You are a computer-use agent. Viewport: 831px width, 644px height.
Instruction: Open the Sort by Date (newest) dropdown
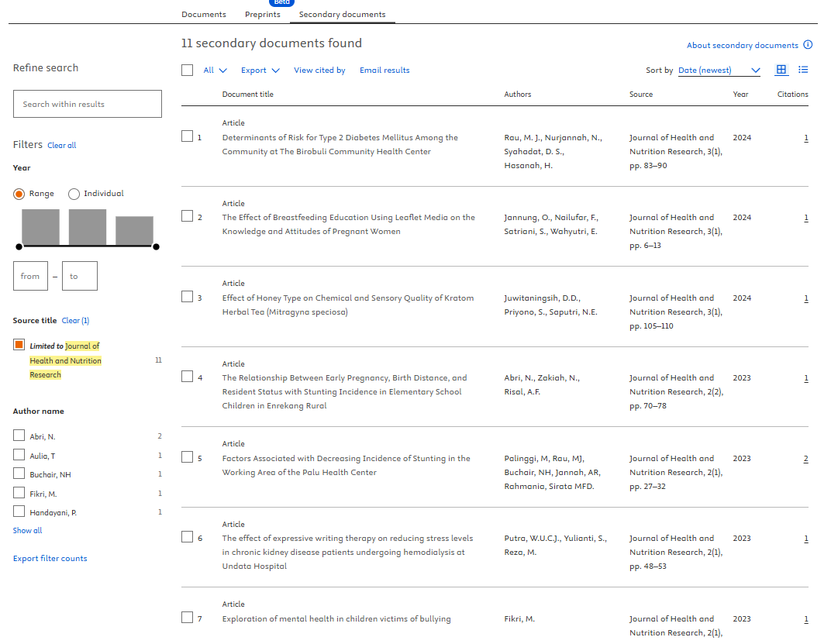click(719, 70)
